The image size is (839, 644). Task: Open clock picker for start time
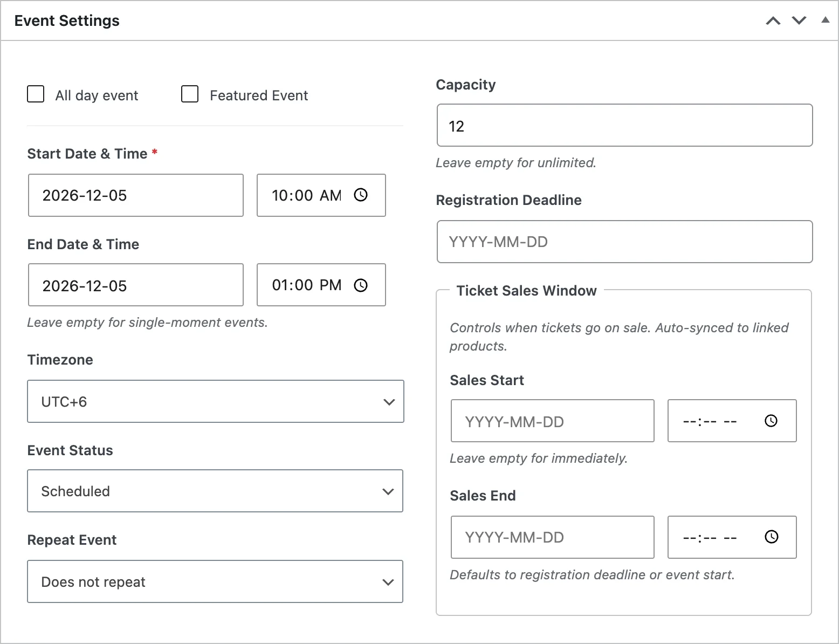click(x=361, y=195)
